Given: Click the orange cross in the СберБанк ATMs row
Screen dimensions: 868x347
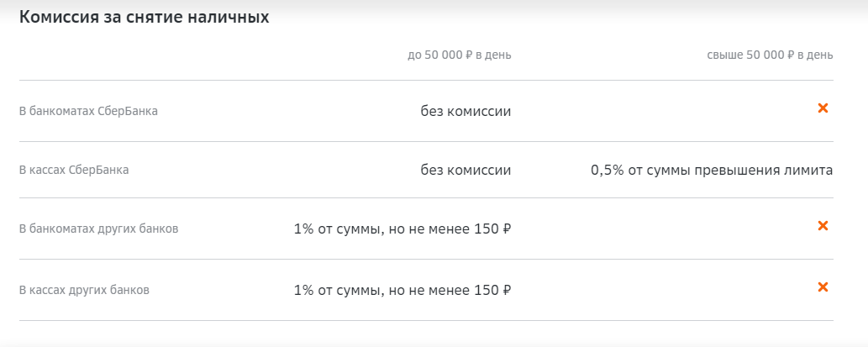Looking at the screenshot, I should coord(823,108).
